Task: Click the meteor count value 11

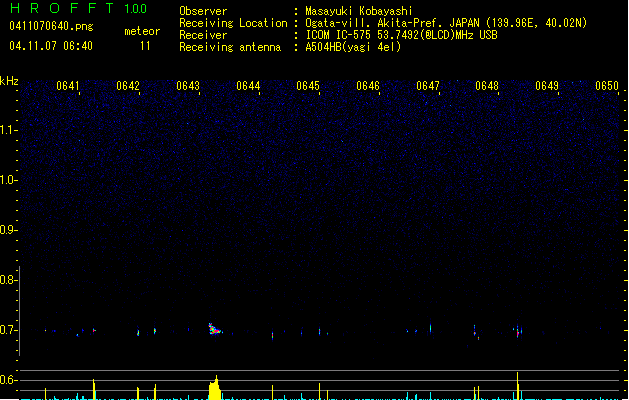Action: click(145, 46)
